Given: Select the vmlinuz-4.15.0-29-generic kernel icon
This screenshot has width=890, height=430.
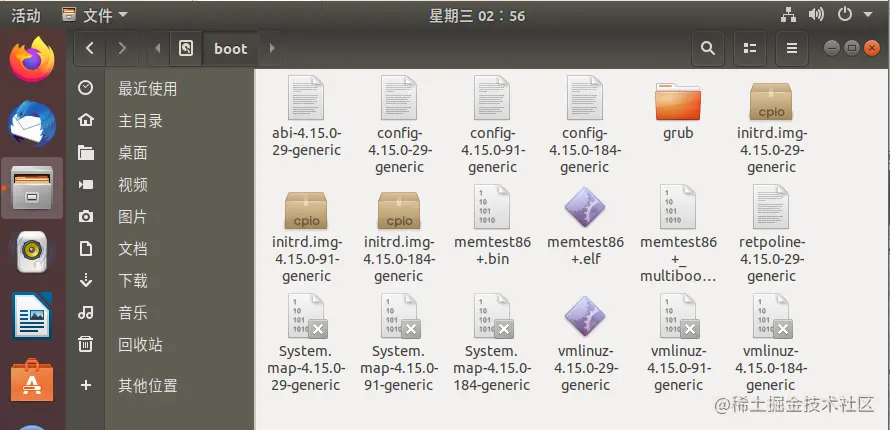Looking at the screenshot, I should click(x=585, y=317).
